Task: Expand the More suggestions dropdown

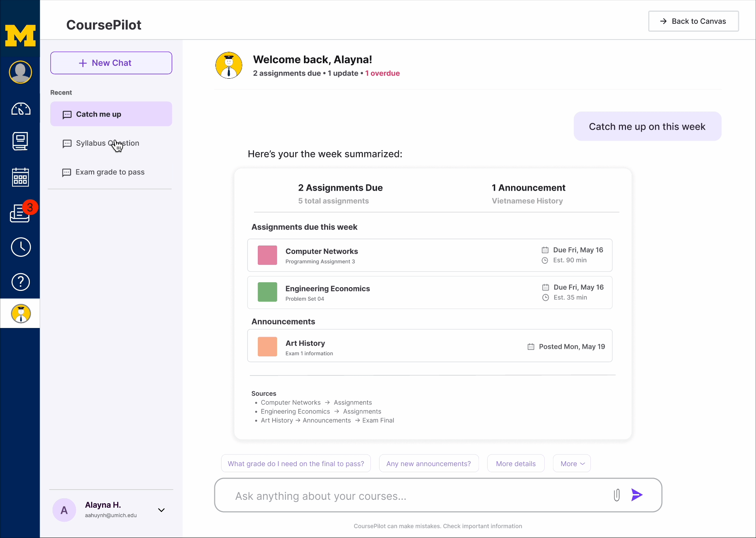Action: pos(572,463)
